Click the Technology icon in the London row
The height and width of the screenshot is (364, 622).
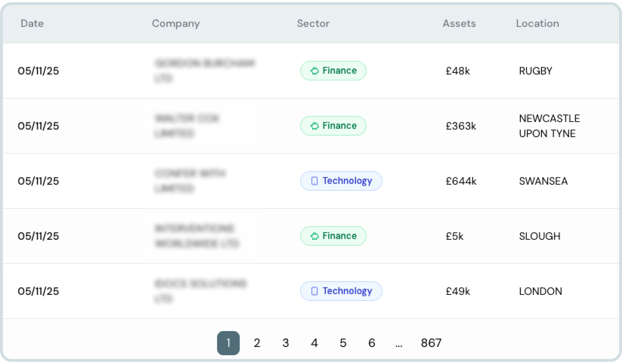[314, 291]
